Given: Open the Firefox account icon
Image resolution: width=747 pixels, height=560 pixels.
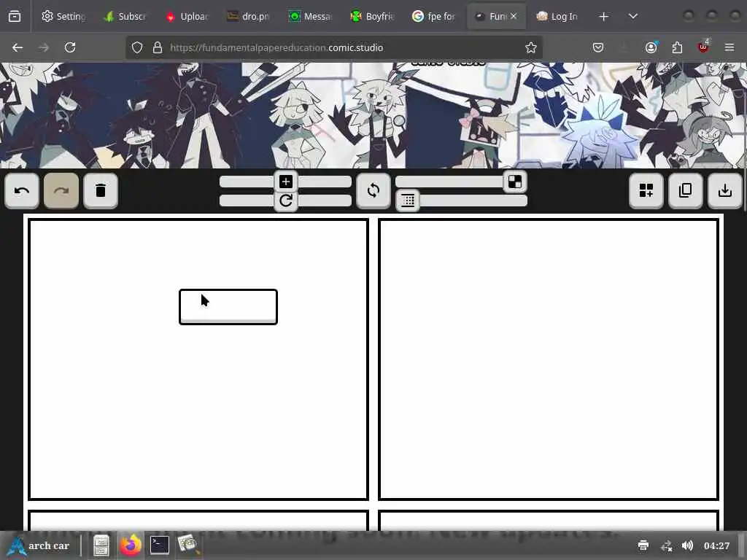Looking at the screenshot, I should point(651,47).
